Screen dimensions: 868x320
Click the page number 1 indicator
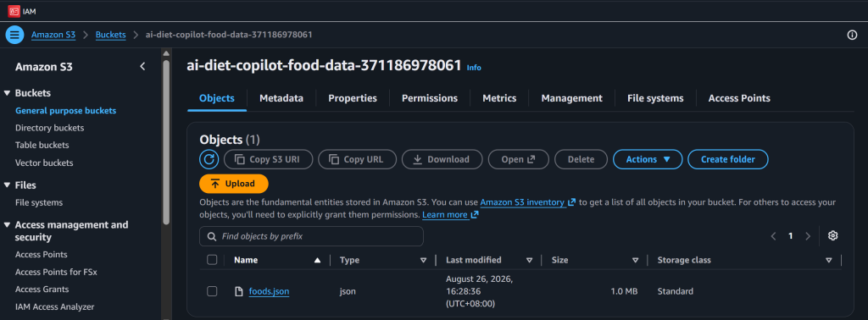point(791,236)
